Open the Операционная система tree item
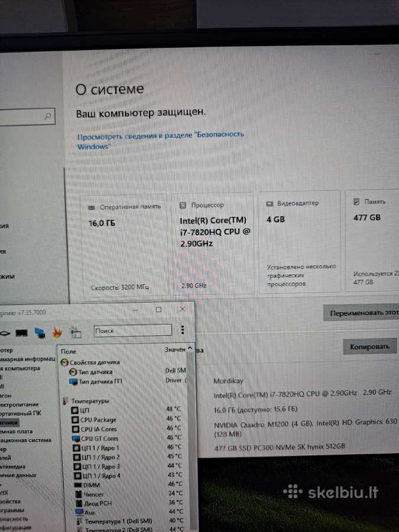This screenshot has width=399, height=532. [x=26, y=440]
